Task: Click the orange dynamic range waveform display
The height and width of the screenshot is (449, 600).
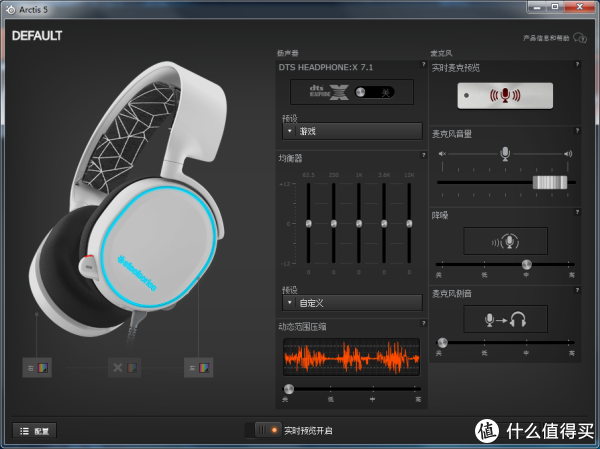Action: tap(351, 357)
